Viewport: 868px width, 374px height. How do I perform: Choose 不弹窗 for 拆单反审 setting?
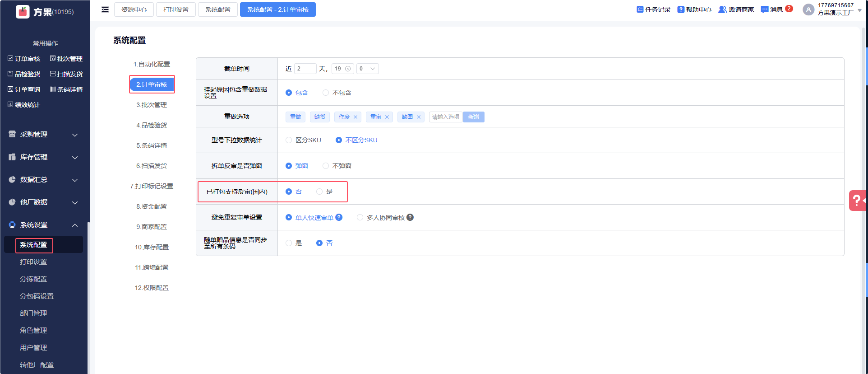coord(326,166)
